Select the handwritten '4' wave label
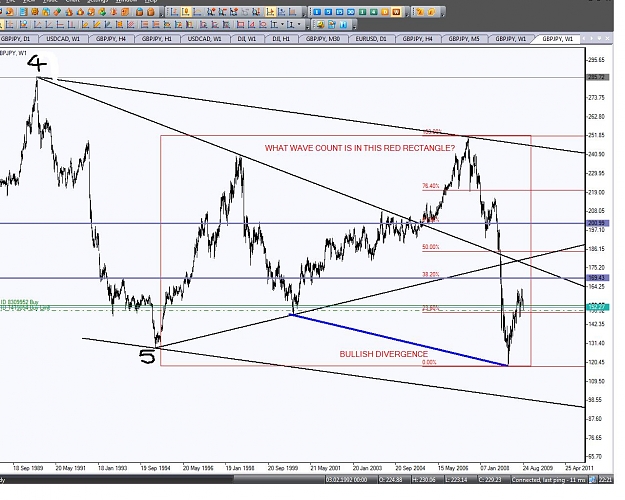625x500 pixels. 37,63
